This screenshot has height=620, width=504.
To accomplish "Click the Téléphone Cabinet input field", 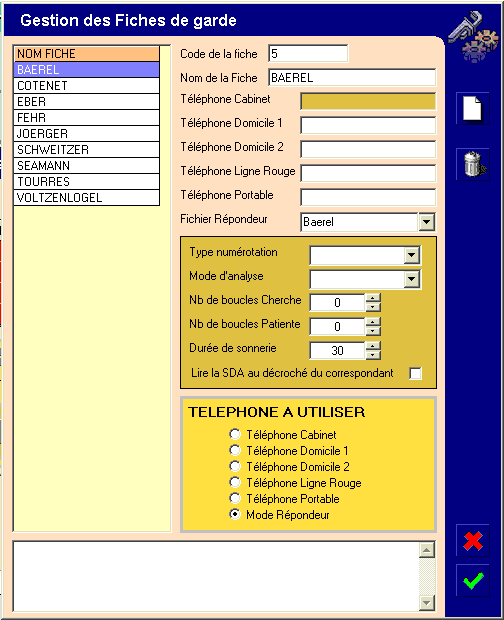I will tap(368, 101).
